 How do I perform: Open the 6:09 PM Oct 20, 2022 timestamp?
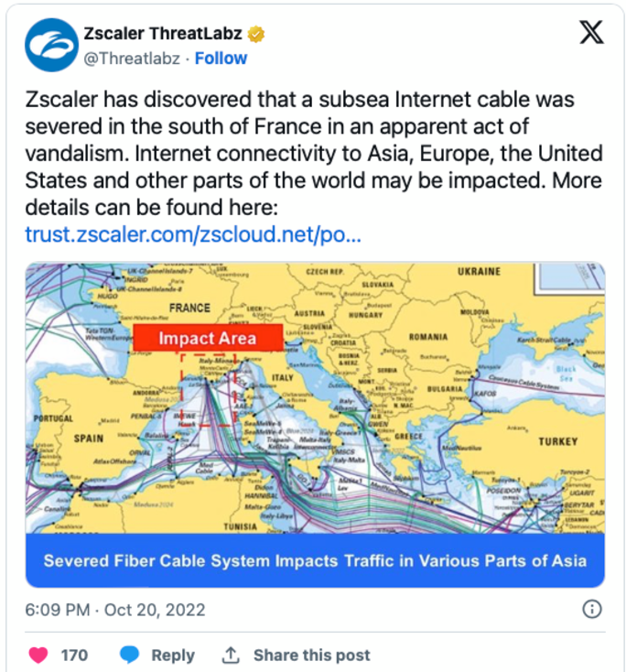pyautogui.click(x=115, y=610)
